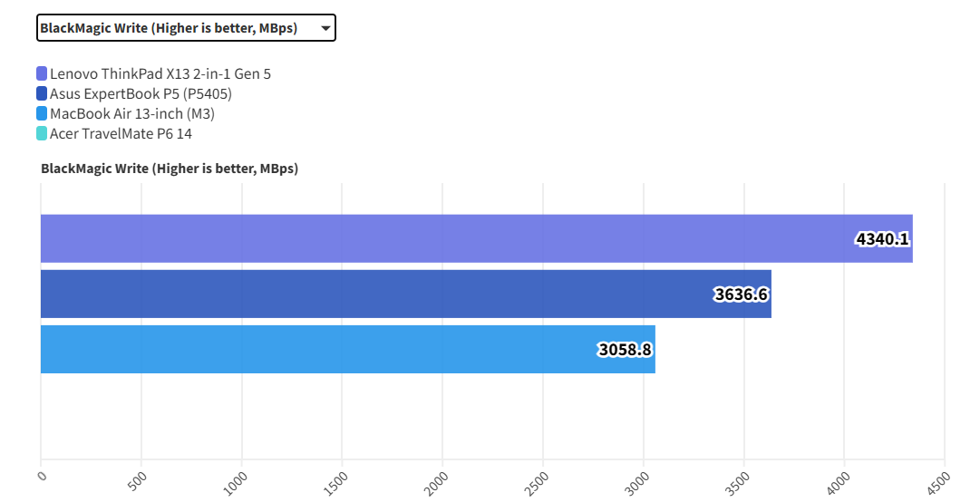Click the Lenovo ThinkPad X13 legend color swatch
Screen dimensions: 980x502
(x=42, y=74)
